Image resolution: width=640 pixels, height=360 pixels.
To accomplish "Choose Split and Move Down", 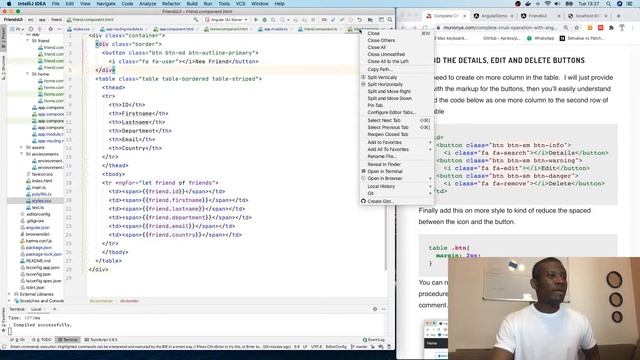I will coord(396,98).
